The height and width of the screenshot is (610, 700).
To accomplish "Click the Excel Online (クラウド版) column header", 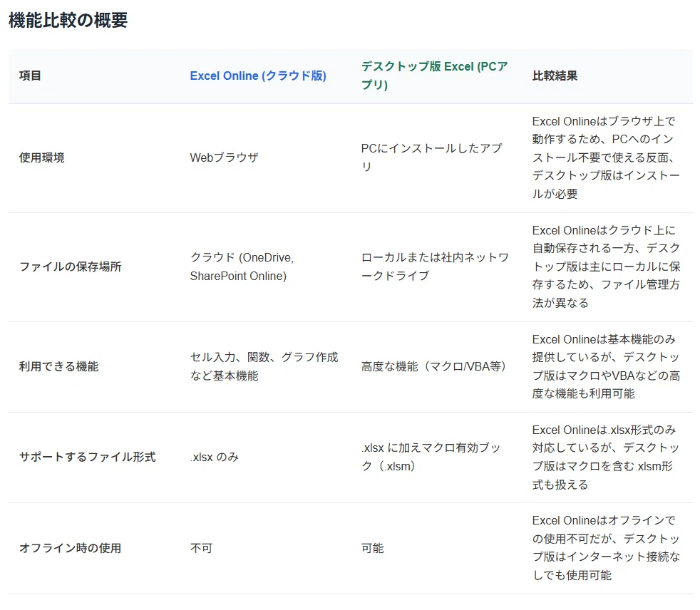I will point(258,76).
